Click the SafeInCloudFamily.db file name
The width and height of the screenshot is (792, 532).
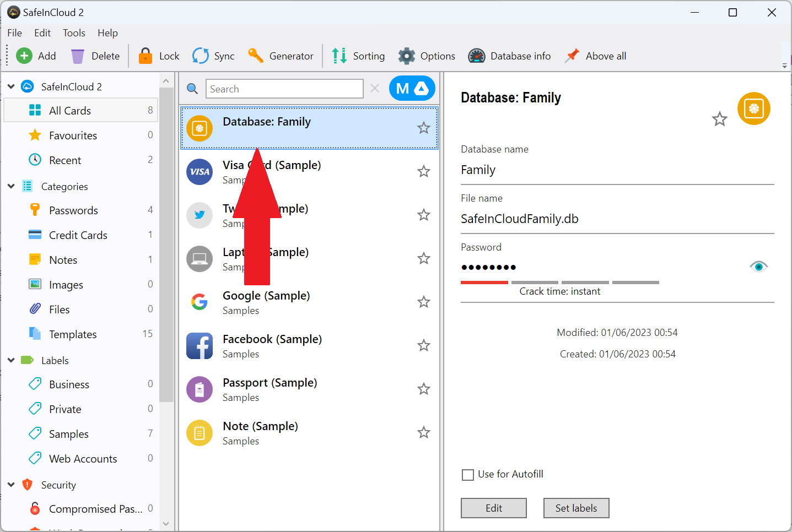tap(520, 219)
